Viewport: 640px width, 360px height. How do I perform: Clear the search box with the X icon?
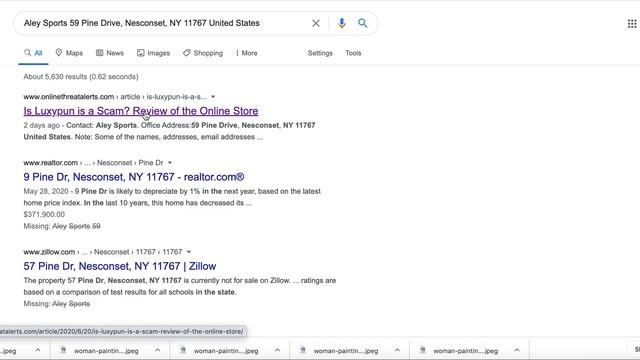(x=316, y=23)
